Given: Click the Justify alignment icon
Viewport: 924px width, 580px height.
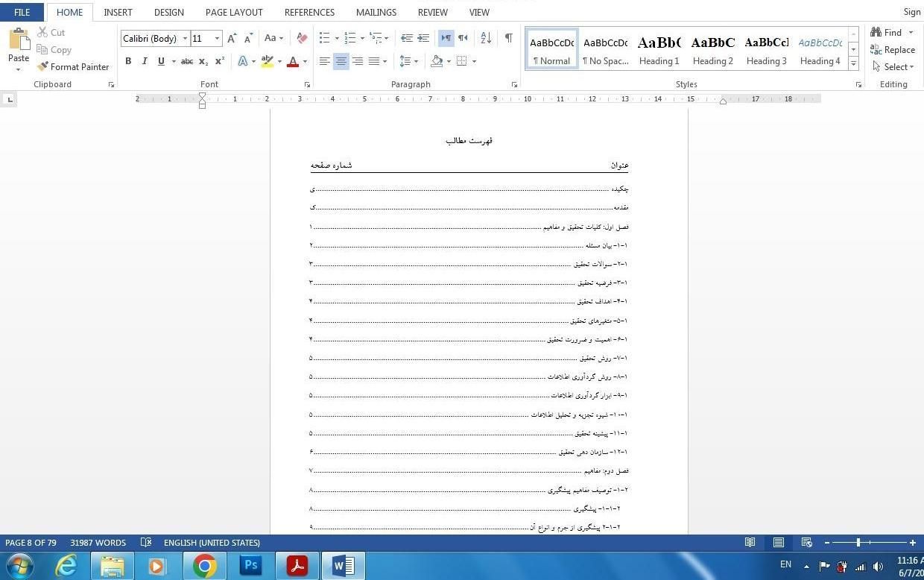Looking at the screenshot, I should [x=374, y=61].
